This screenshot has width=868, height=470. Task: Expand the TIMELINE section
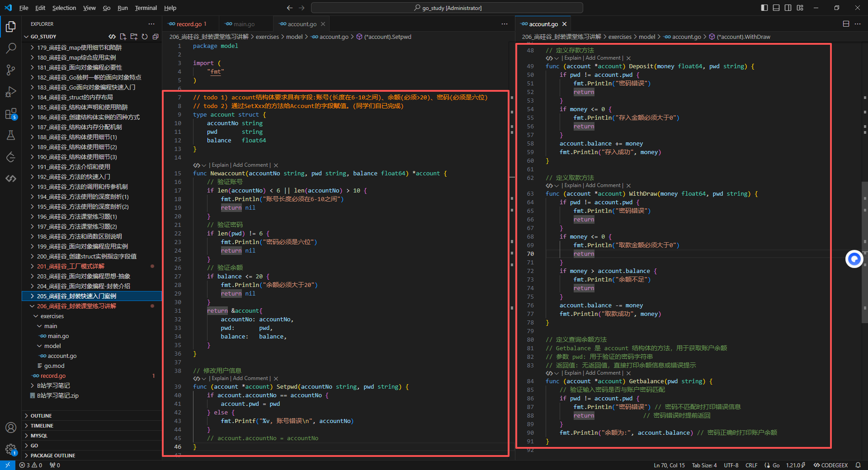click(92, 426)
